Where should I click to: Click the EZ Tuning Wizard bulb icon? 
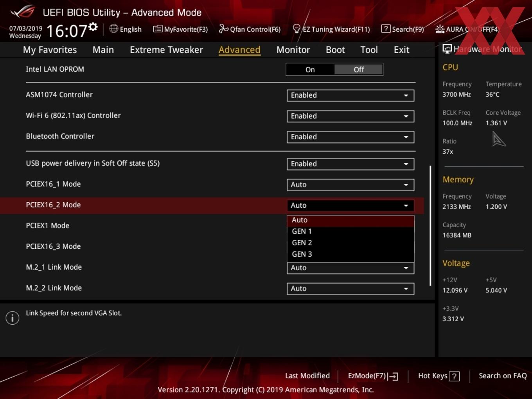point(297,29)
